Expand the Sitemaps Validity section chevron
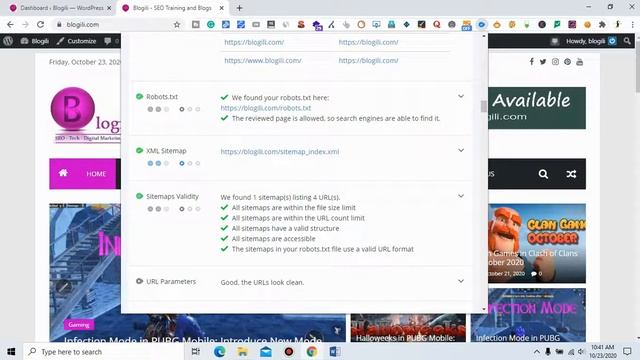 coord(461,196)
